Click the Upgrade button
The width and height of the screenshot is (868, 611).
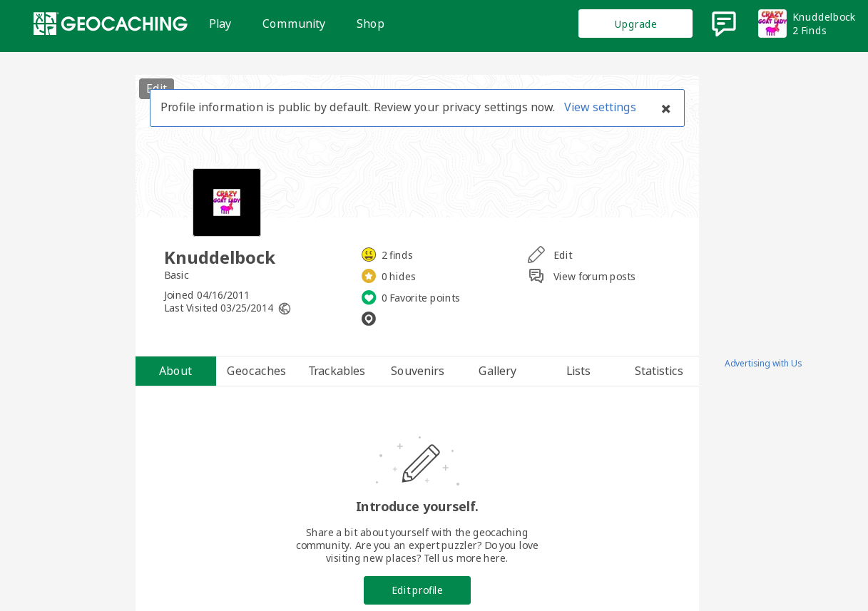635,24
